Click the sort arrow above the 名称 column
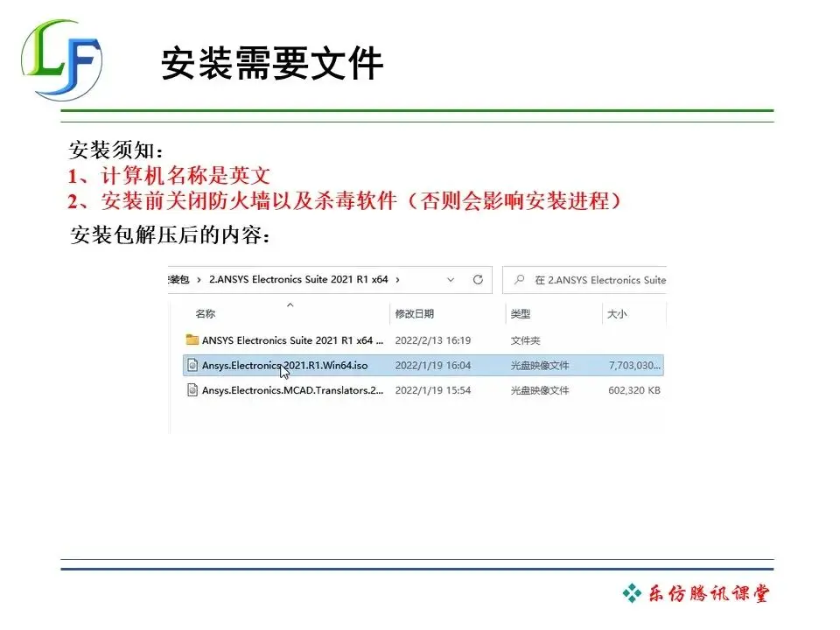 click(290, 304)
